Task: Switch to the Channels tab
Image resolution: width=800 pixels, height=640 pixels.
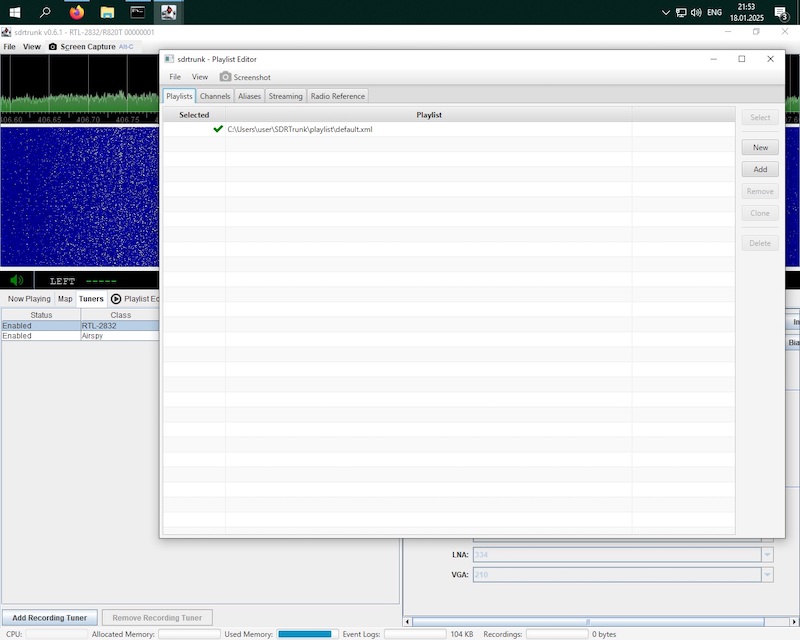Action: 215,96
